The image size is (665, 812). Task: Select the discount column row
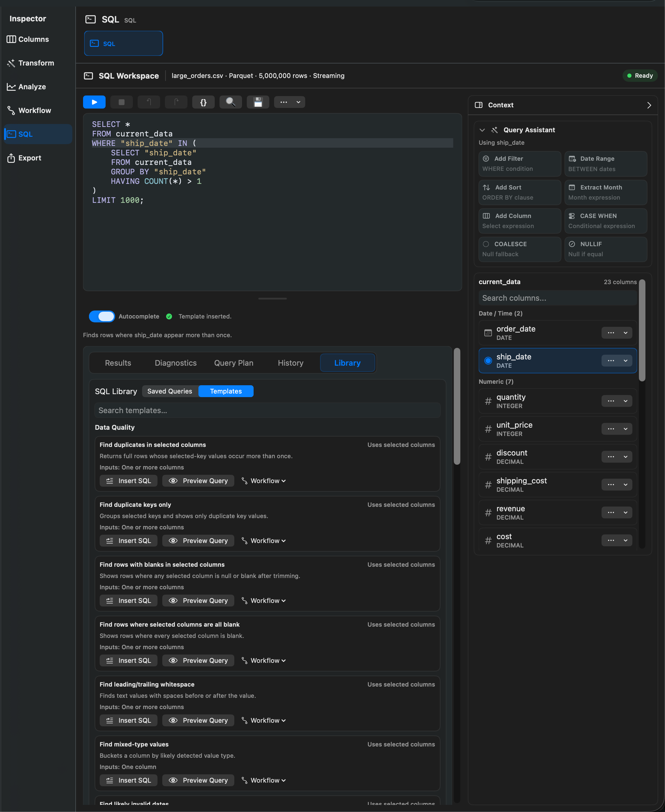click(x=557, y=456)
